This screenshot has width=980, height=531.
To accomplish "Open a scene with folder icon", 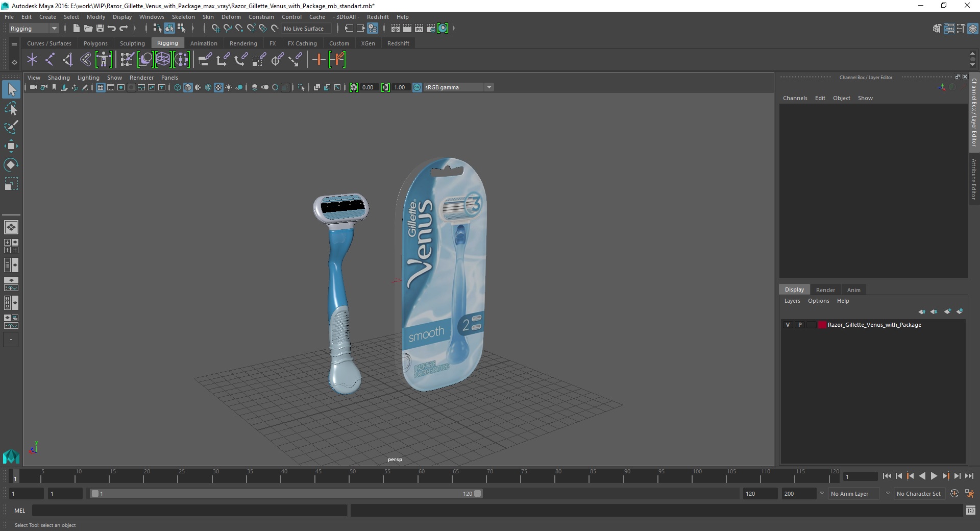I will point(88,29).
